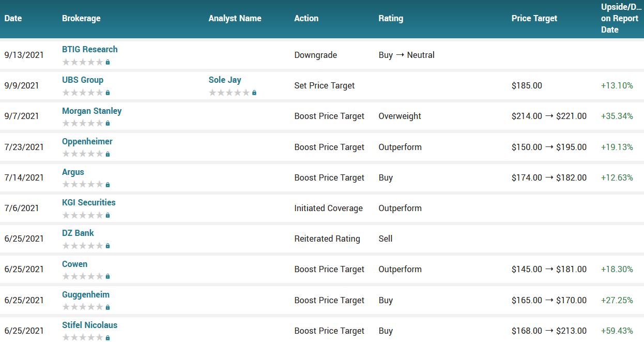Select the 7/6/2021 date cell
This screenshot has width=644, height=342.
(22, 208)
